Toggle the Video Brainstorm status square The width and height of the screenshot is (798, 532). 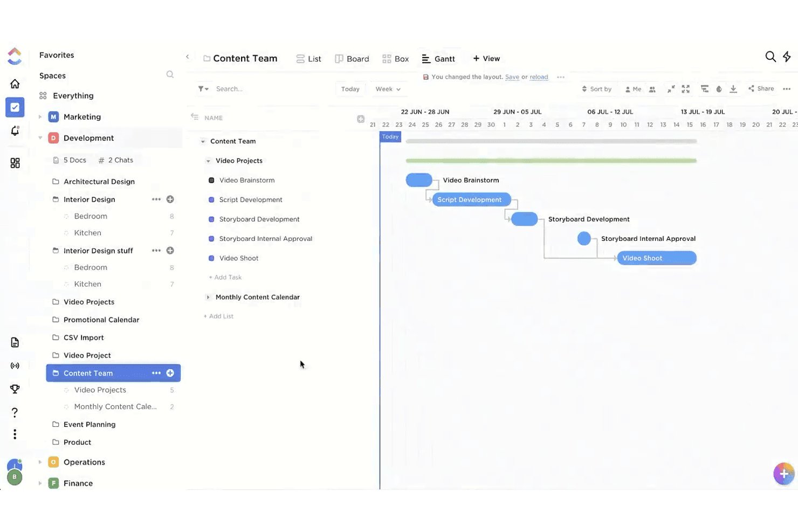pos(211,180)
